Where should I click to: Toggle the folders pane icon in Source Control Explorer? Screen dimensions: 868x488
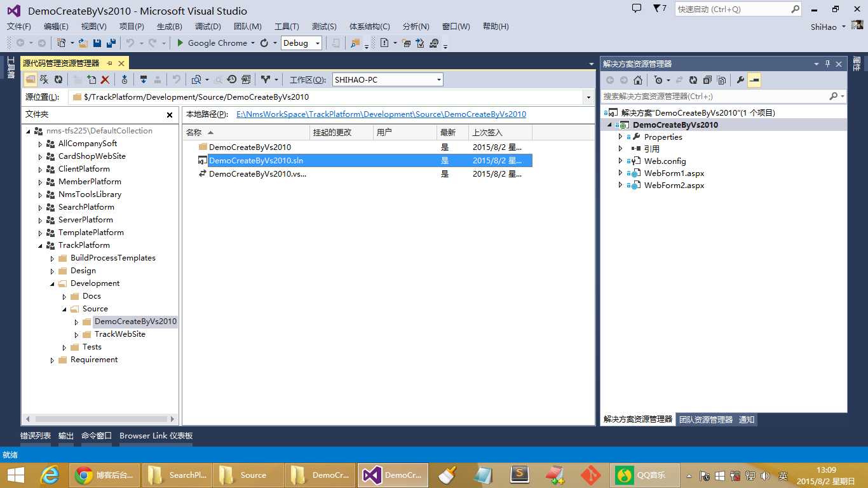31,79
